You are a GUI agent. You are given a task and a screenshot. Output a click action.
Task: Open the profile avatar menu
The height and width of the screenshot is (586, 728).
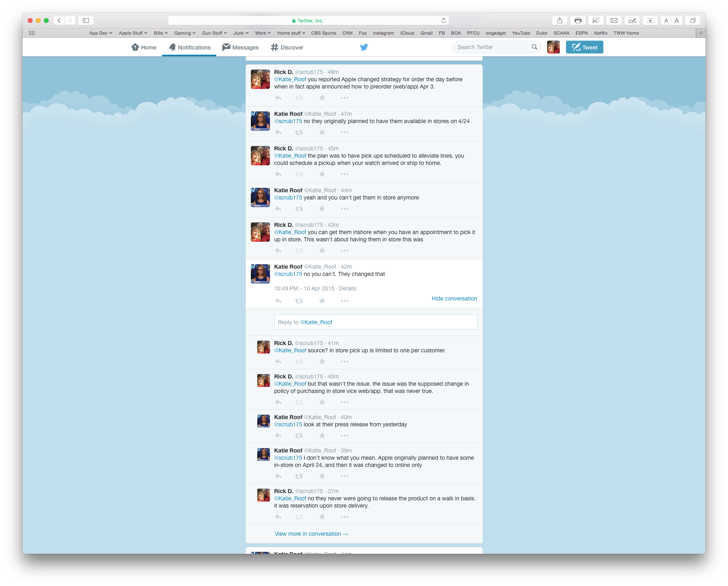[553, 47]
